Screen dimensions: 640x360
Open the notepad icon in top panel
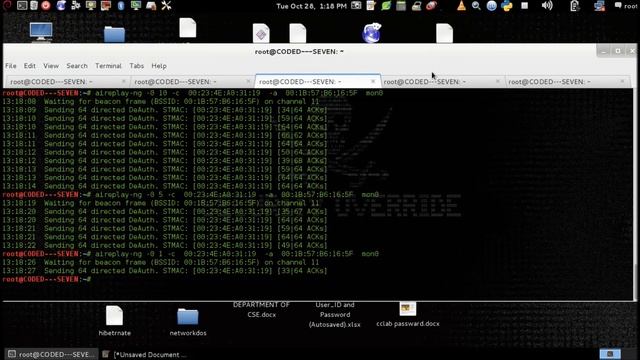coord(371,6)
